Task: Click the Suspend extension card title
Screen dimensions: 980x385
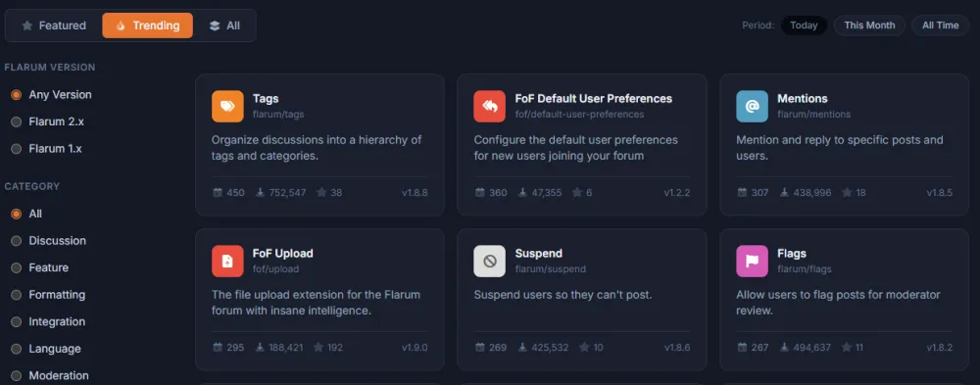Action: (x=538, y=253)
